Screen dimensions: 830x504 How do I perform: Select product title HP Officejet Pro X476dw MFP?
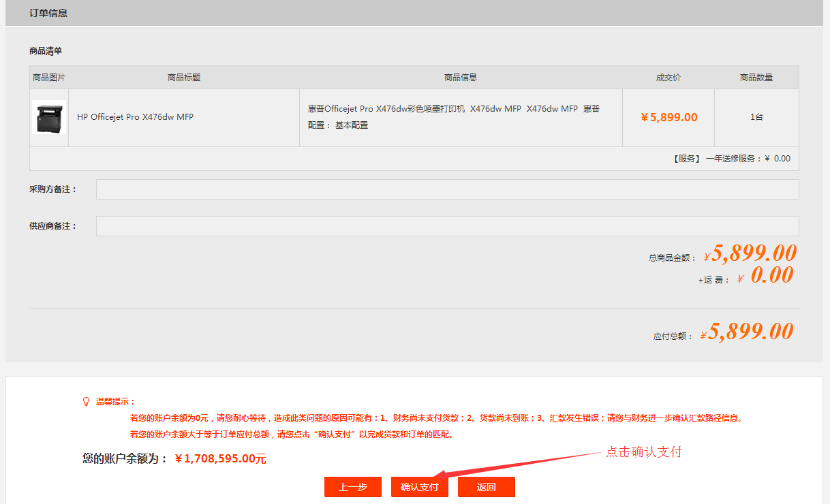[135, 117]
